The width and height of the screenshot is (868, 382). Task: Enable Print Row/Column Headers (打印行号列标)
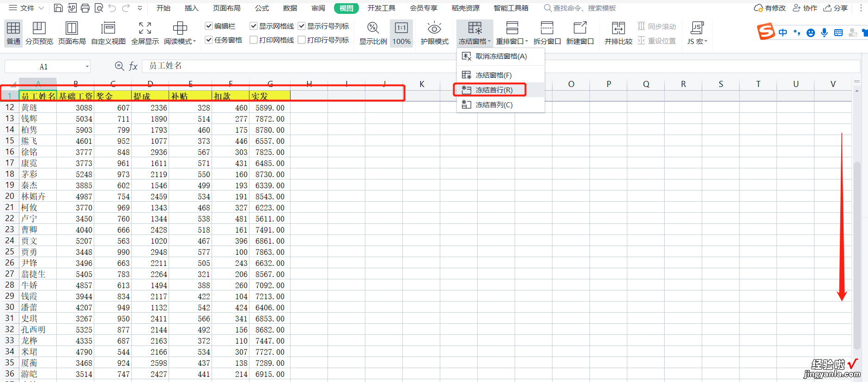click(302, 40)
